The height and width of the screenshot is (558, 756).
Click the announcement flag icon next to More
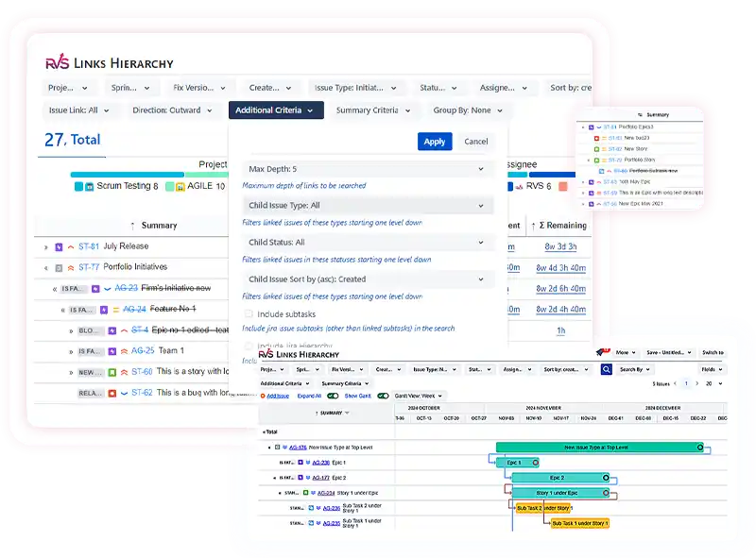[603, 352]
